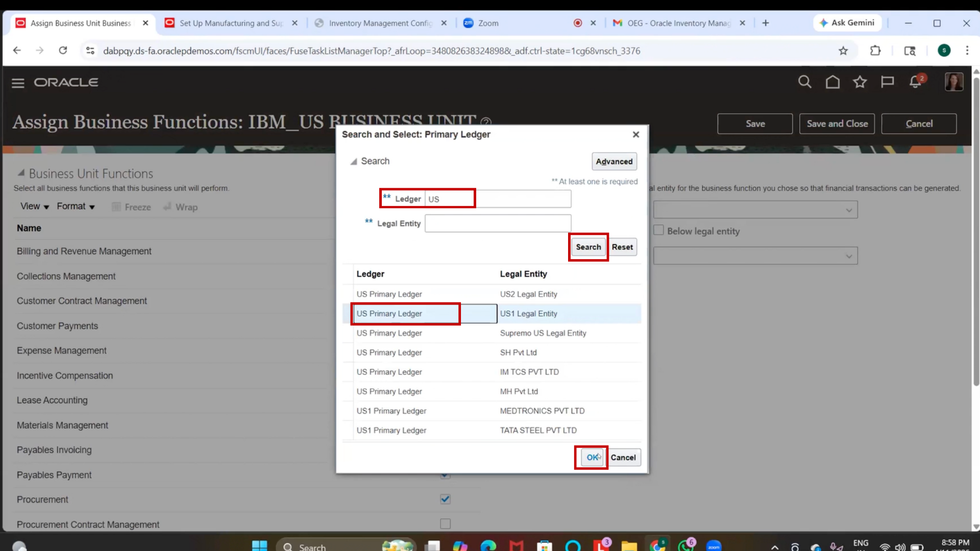Select row with MEDTRONICS PVT LTD
Viewport: 980px width, 551px height.
point(493,411)
